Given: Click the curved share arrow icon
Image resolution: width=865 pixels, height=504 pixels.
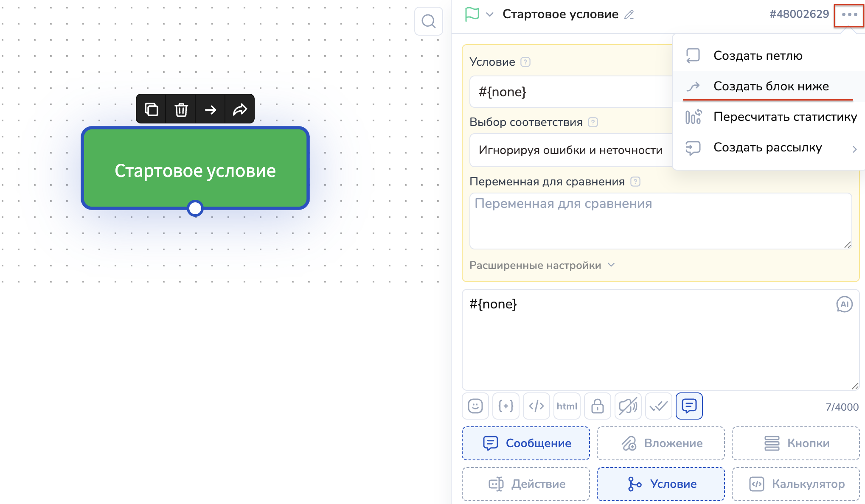Looking at the screenshot, I should [240, 109].
